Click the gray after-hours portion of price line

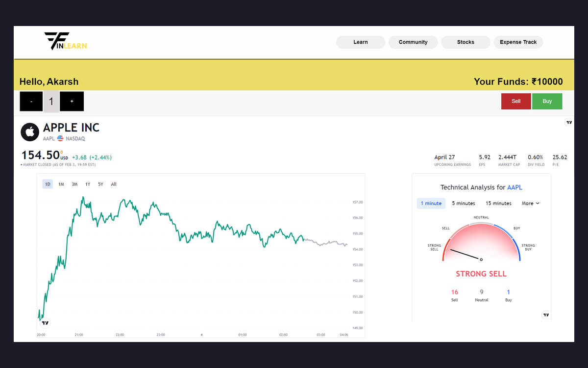point(326,242)
